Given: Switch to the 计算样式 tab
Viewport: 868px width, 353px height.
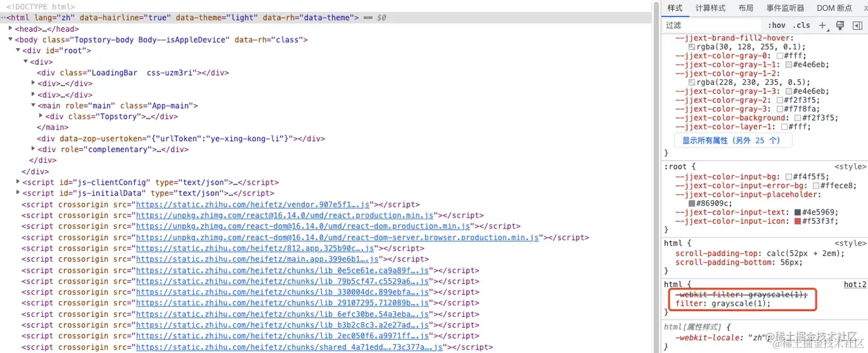Looking at the screenshot, I should [710, 8].
